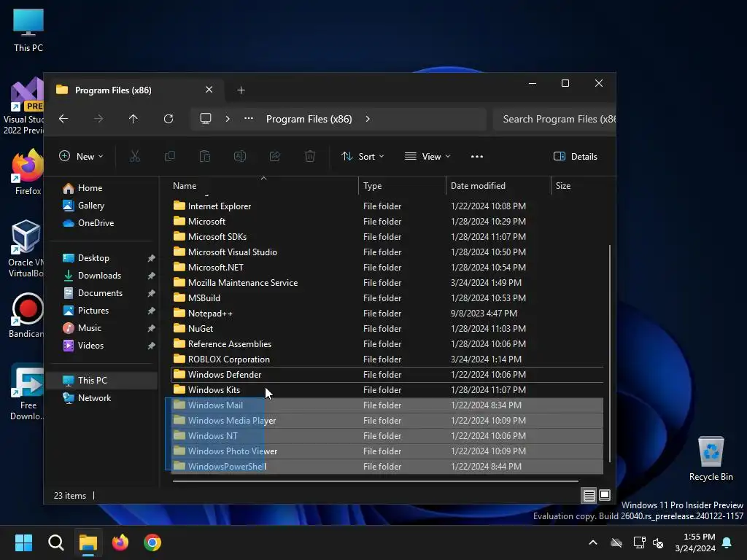This screenshot has width=747, height=560.
Task: Open the Sort dropdown menu
Action: click(x=363, y=156)
